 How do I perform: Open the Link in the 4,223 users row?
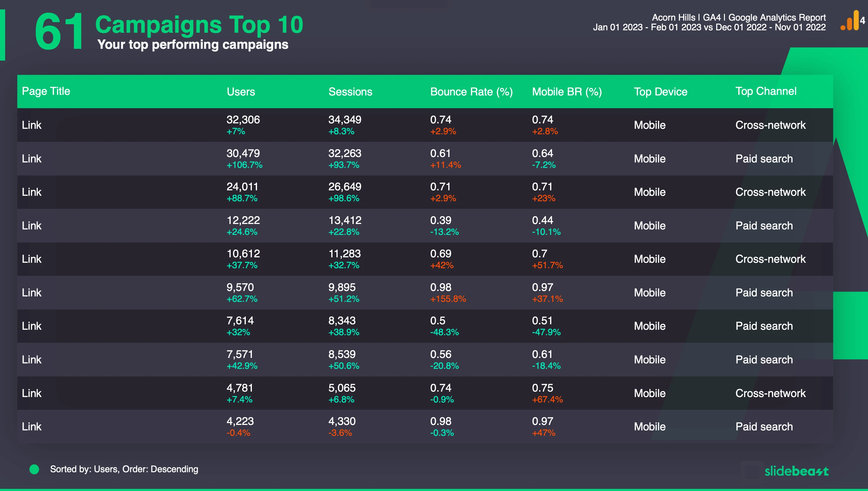click(x=32, y=426)
